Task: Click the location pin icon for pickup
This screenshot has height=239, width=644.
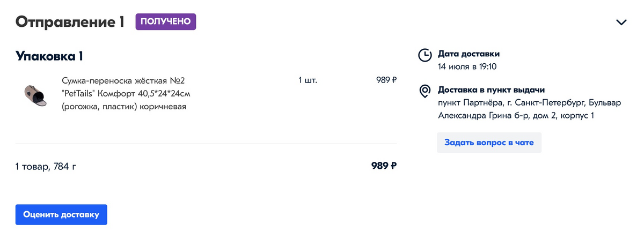Action: (x=425, y=91)
